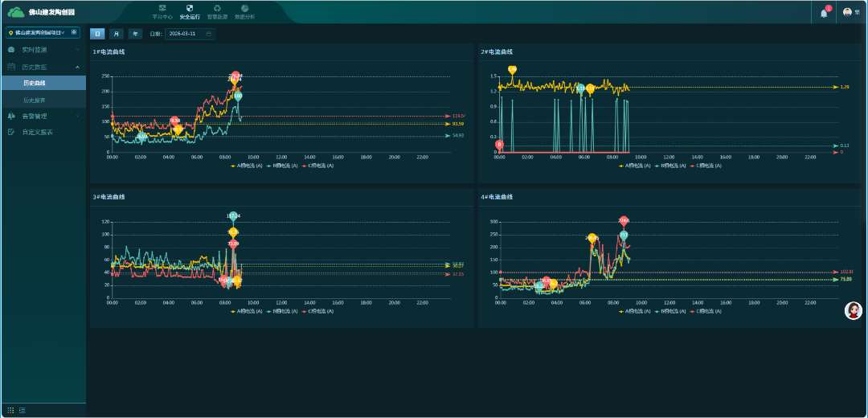Open 自定义报表 from the sidebar
This screenshot has width=868, height=418.
37,132
